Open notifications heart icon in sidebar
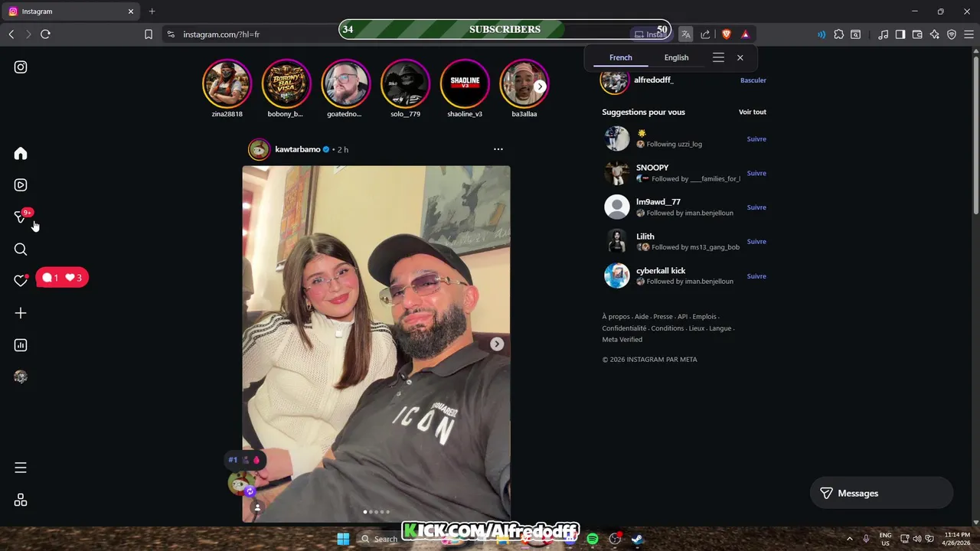 [x=21, y=281]
